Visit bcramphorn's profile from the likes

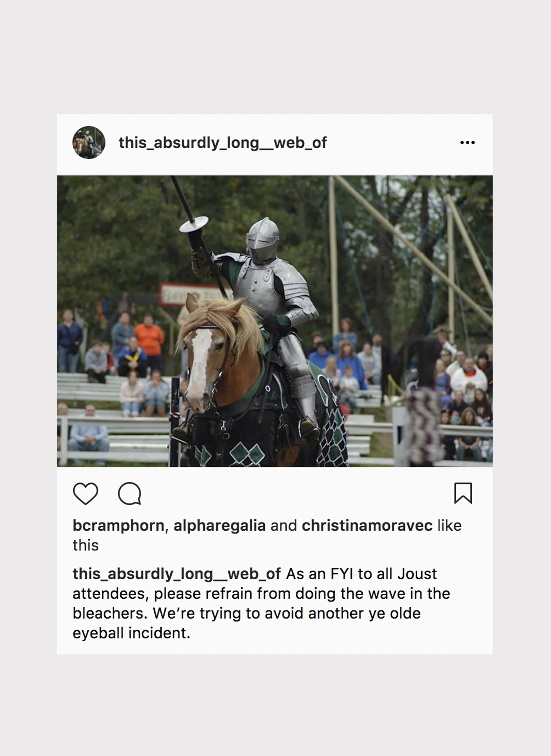(118, 526)
